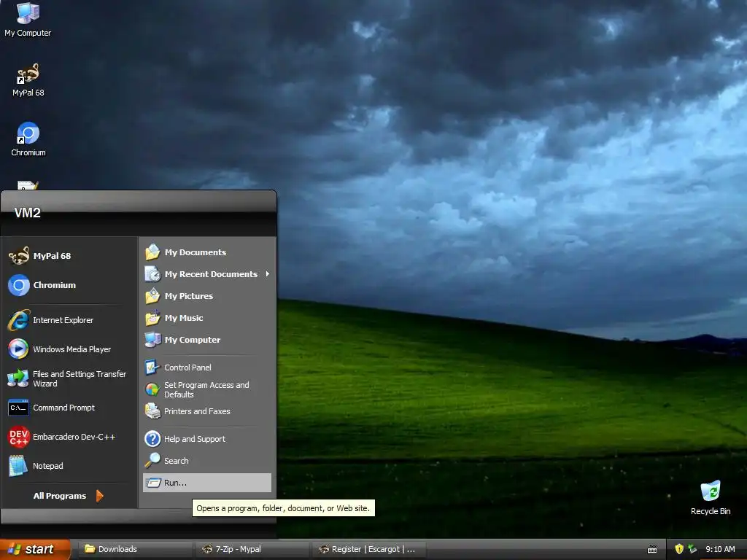Expand All Programs list

(x=69, y=496)
